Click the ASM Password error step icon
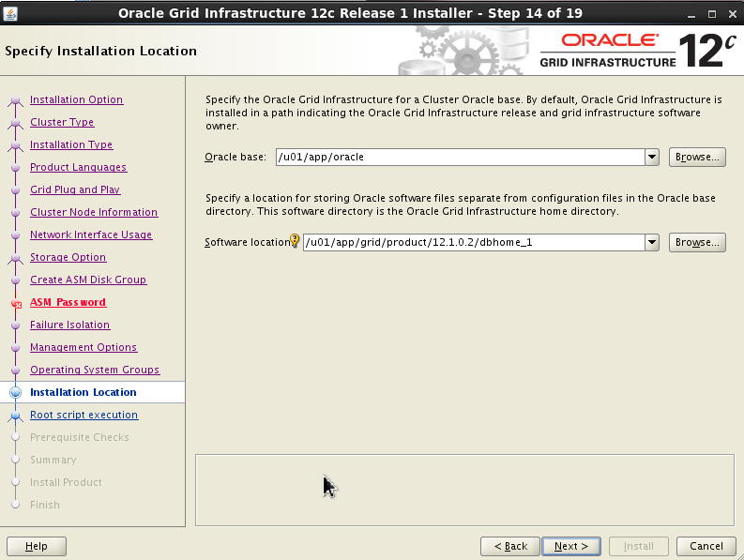 click(x=16, y=303)
